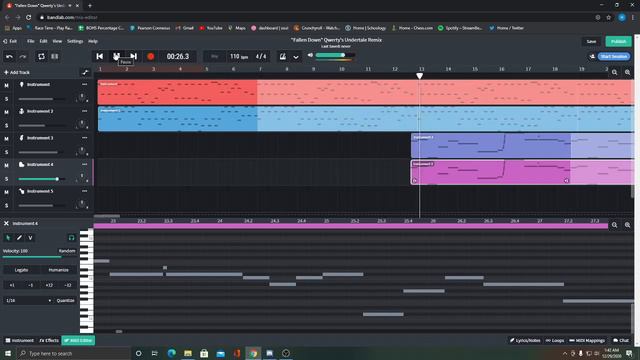Toggle cycle loop mode

point(41,56)
